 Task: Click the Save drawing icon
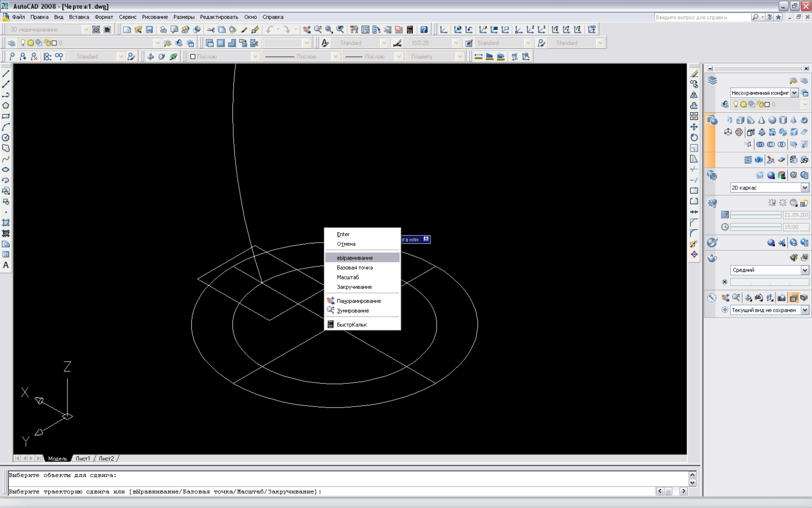pyautogui.click(x=149, y=30)
